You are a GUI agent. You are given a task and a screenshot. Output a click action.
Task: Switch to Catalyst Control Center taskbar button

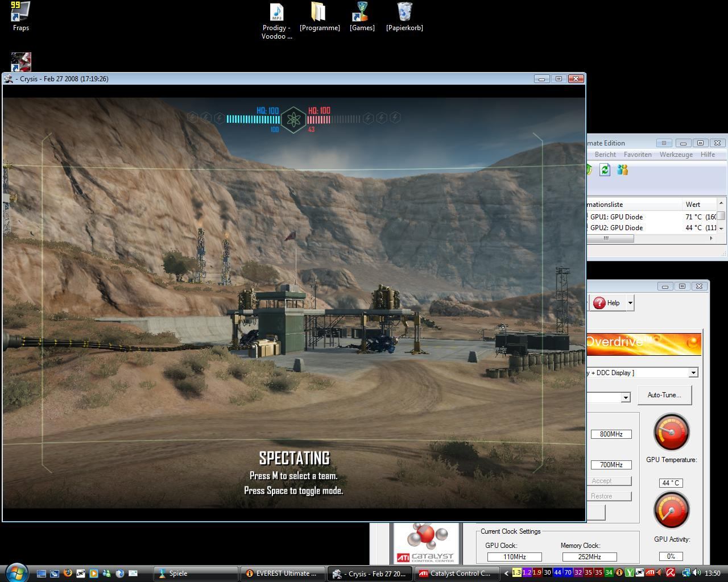456,573
